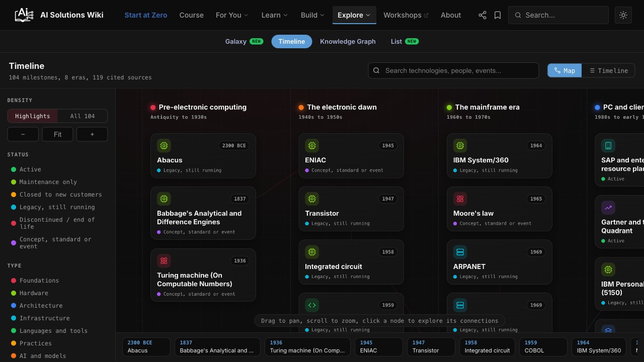Switch to the List tab
This screenshot has height=362, width=644.
(405, 42)
